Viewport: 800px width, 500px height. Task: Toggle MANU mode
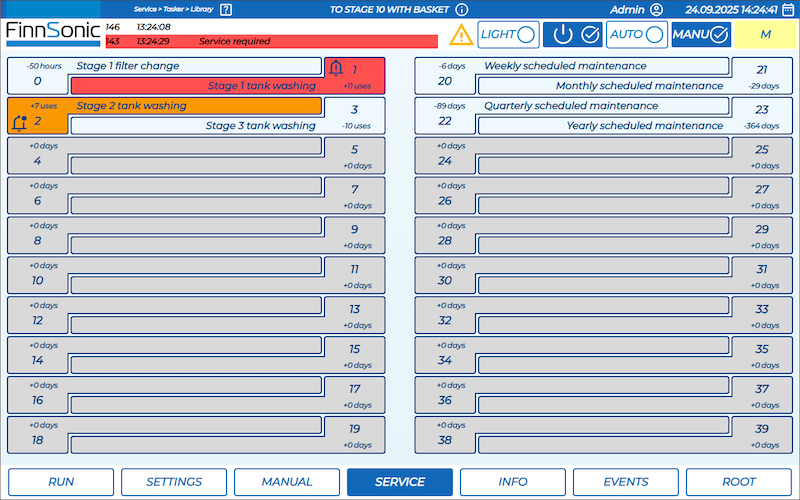pos(701,34)
